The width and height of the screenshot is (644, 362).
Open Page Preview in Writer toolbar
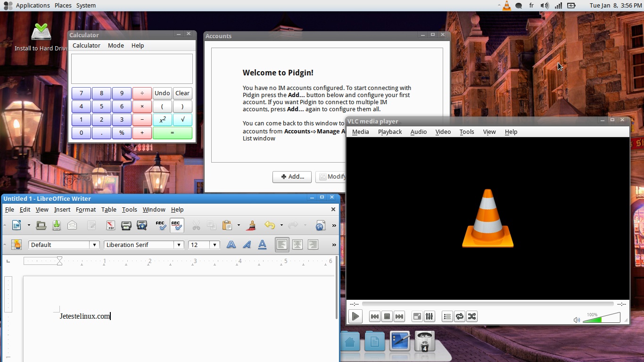click(142, 225)
